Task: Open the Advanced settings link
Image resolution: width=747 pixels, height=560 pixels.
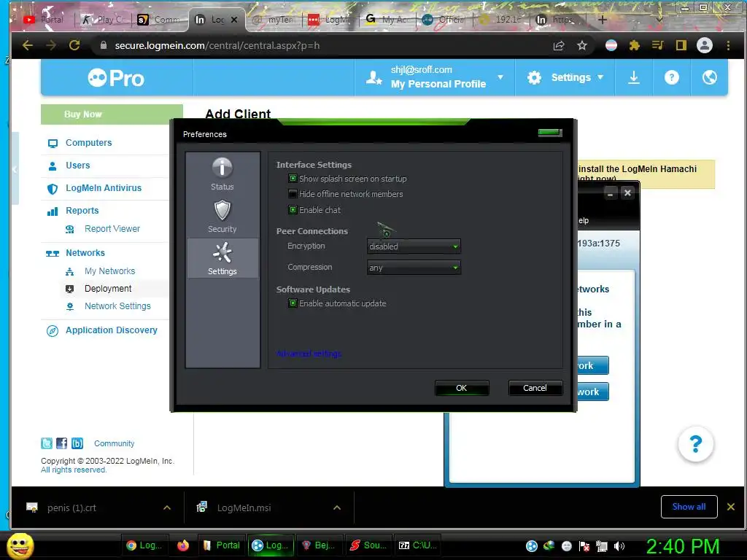Action: 309,354
